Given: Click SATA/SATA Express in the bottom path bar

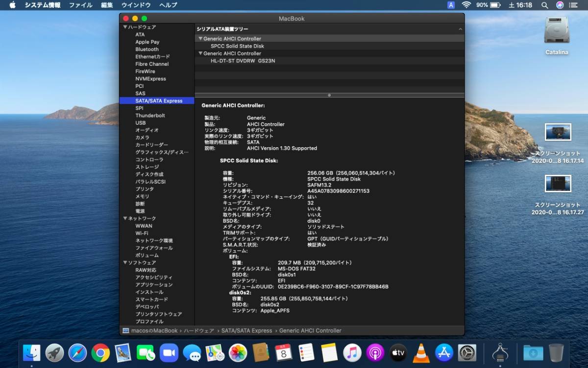Looking at the screenshot, I should (x=247, y=331).
